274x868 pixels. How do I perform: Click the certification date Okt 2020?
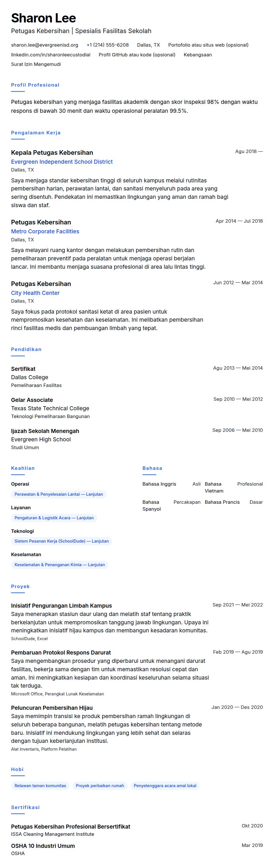tap(252, 826)
